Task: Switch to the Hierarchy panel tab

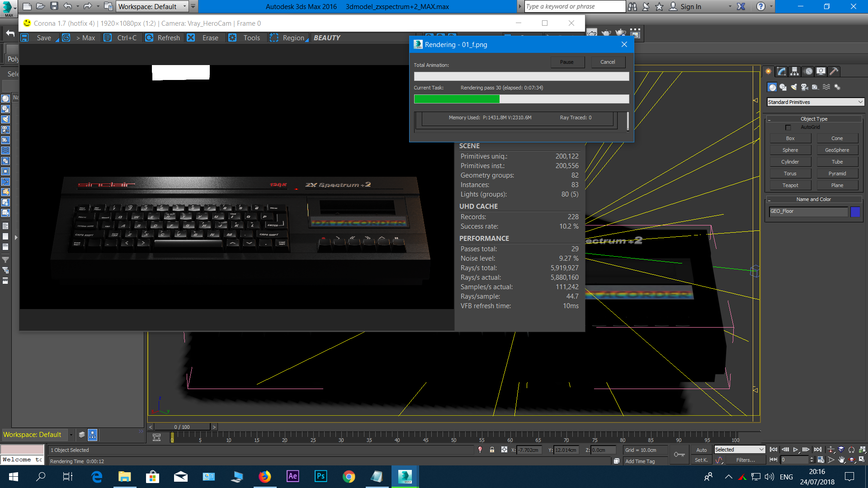Action: point(794,71)
